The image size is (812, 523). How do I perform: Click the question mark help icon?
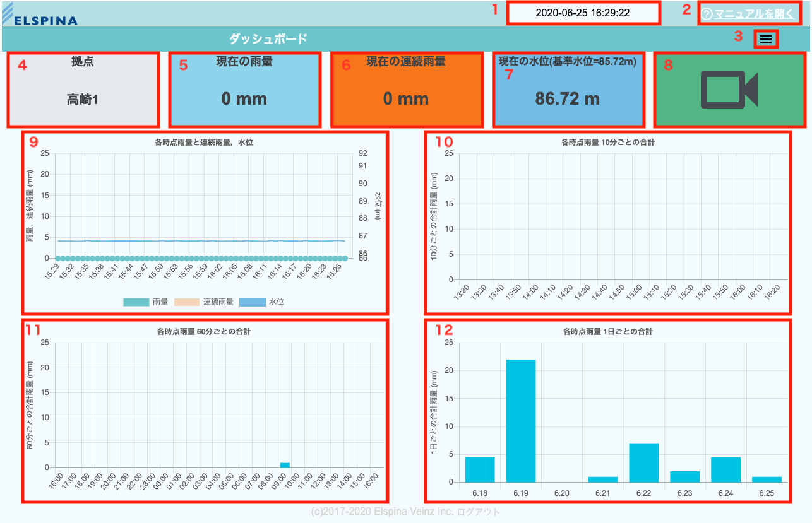coord(707,14)
